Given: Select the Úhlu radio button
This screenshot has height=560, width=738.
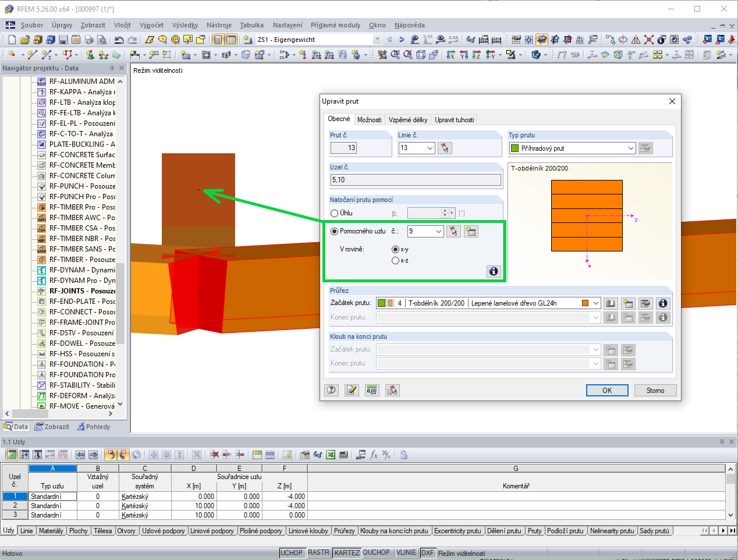Looking at the screenshot, I should coord(335,213).
